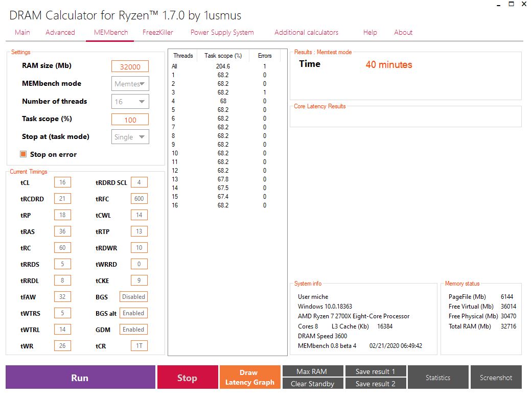Start the test with Run button

coord(80,377)
